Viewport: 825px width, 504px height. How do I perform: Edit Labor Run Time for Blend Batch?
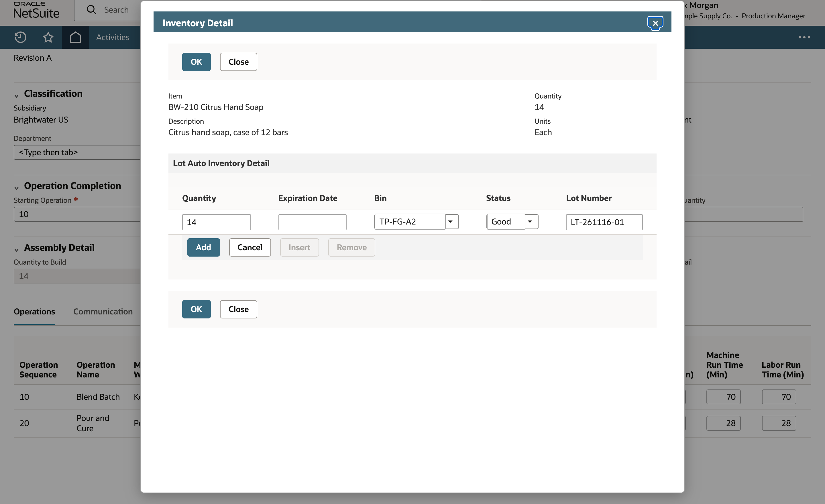coord(779,397)
